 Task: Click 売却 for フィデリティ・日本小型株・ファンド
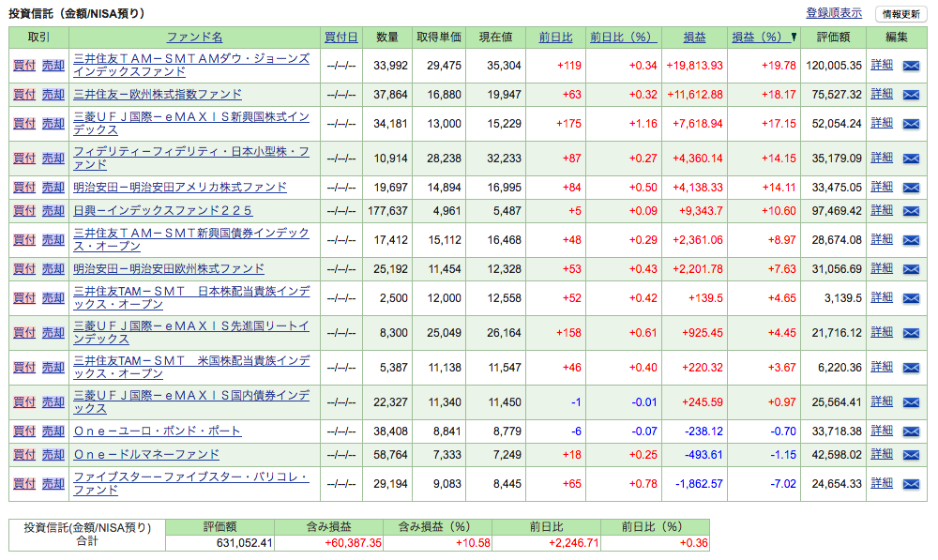pyautogui.click(x=53, y=159)
